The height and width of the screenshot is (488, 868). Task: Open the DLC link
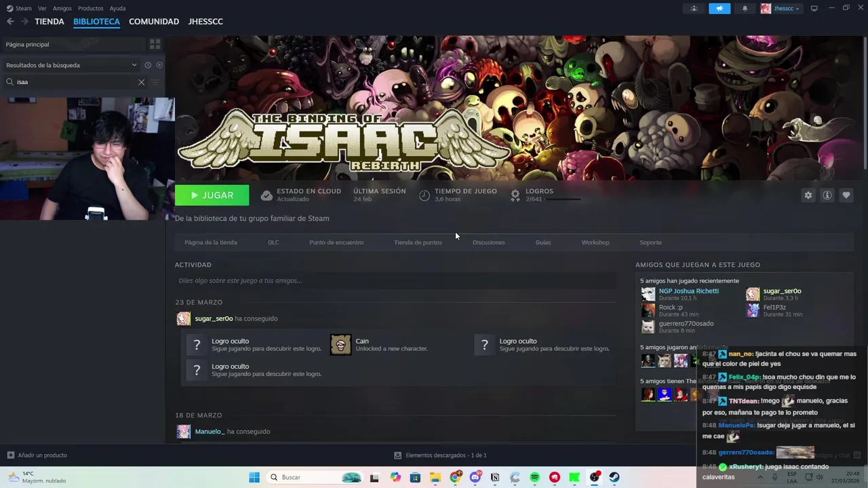(273, 242)
